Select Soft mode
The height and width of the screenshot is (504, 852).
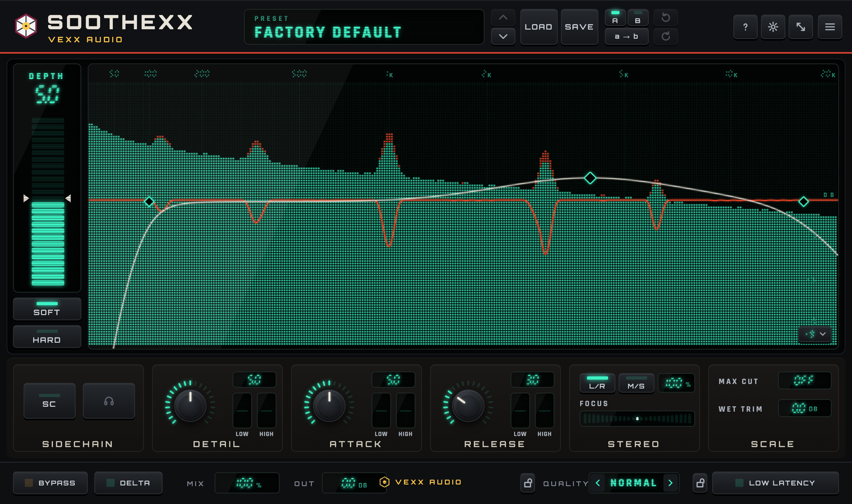click(x=47, y=309)
